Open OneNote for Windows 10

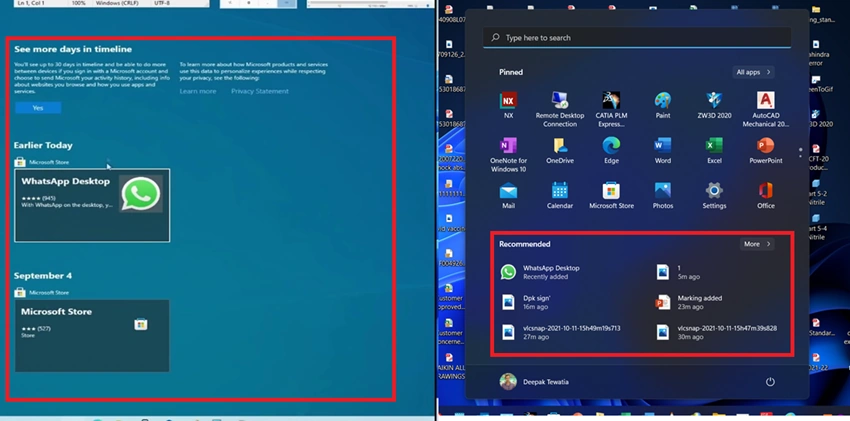click(508, 154)
